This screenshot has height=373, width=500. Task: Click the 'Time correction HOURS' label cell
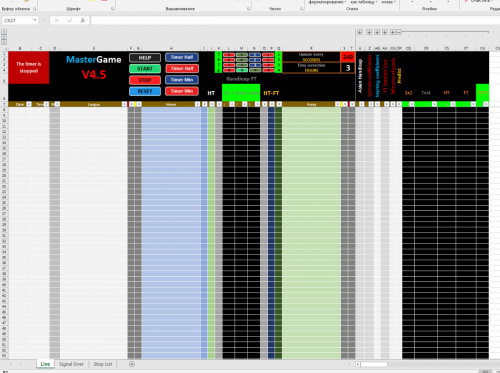[x=311, y=68]
